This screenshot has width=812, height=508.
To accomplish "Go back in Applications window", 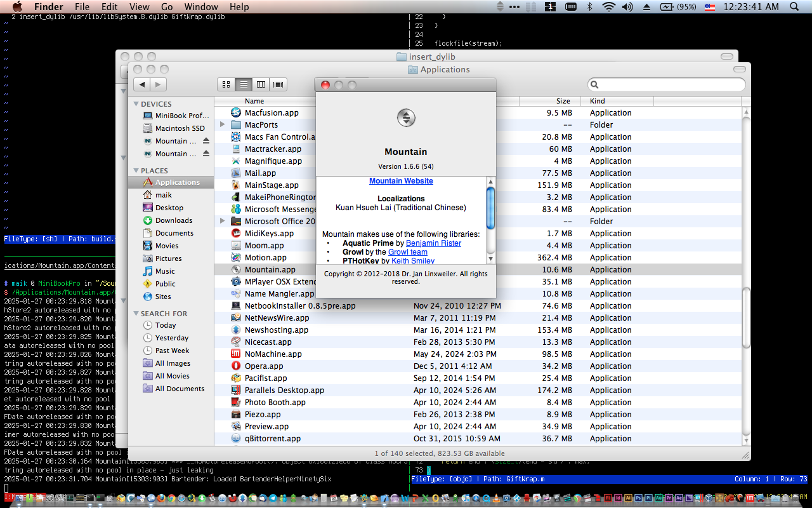I will point(142,84).
